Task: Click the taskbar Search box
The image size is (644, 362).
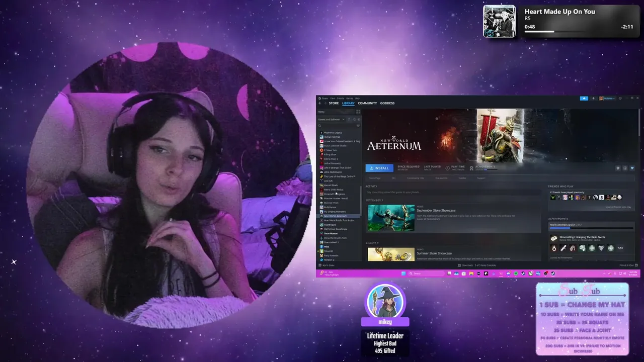Action: tap(426, 274)
